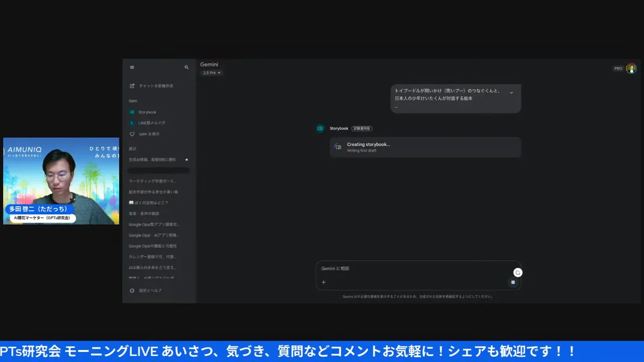
Task: Click the floating lens search icon
Action: tap(518, 273)
